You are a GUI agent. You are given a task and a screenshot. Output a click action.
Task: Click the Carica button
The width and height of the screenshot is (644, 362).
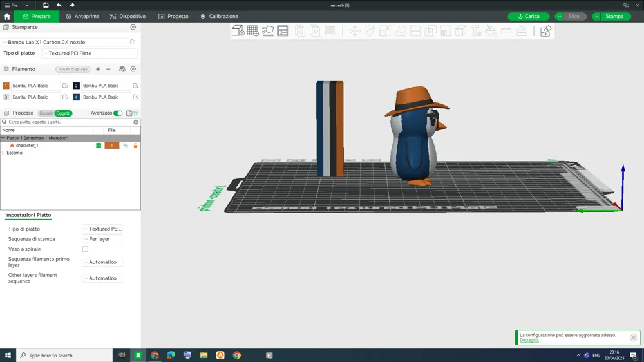coord(529,17)
